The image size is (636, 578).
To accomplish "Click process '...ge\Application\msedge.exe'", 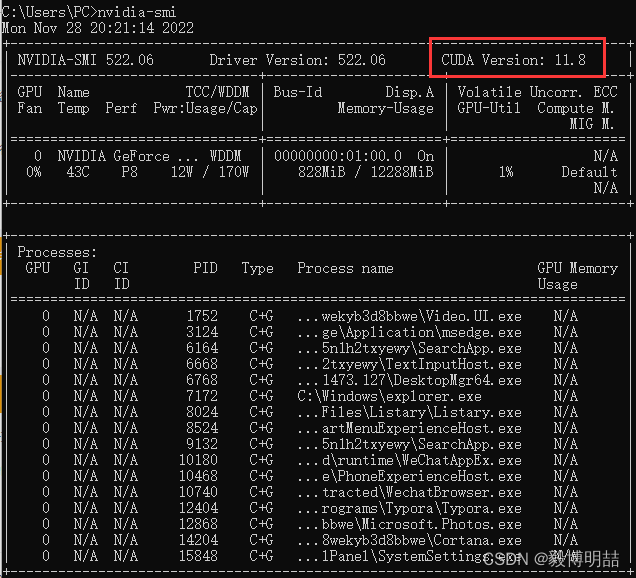I will (x=409, y=332).
